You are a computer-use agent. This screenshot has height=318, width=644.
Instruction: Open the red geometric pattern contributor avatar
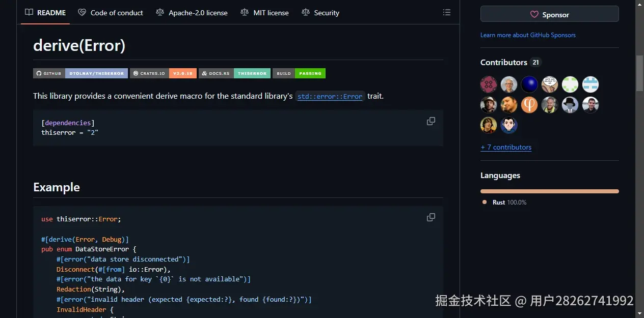(489, 84)
